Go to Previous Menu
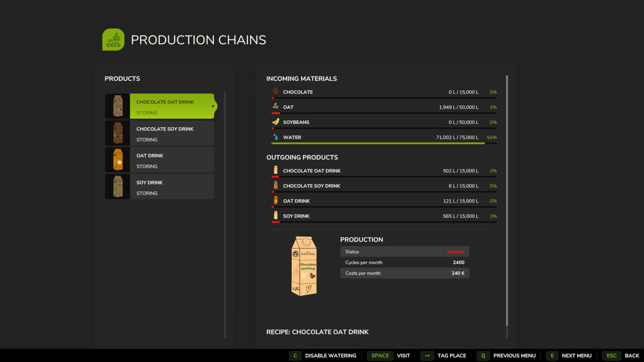The width and height of the screenshot is (644, 362). 506,356
